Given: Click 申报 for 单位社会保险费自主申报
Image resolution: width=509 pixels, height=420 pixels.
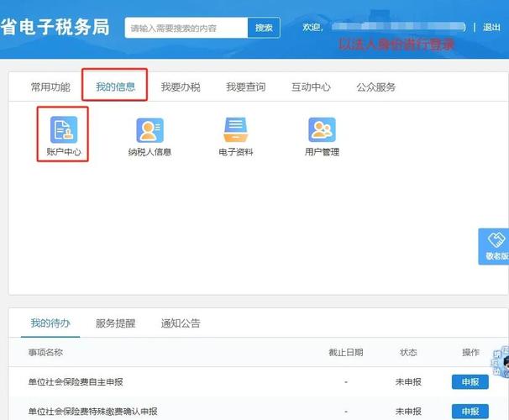Looking at the screenshot, I should pos(470,381).
